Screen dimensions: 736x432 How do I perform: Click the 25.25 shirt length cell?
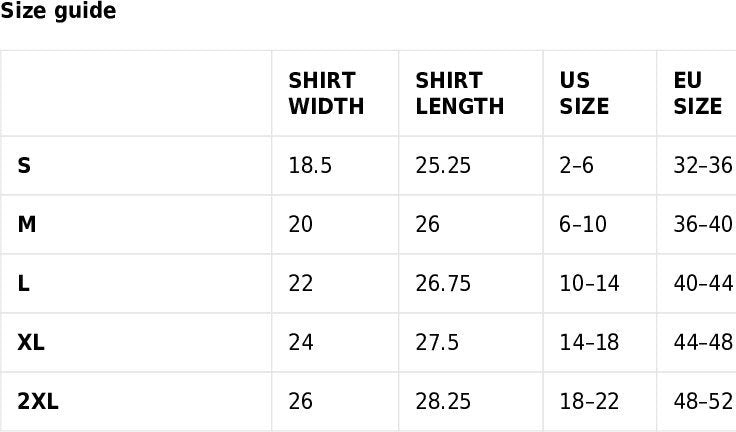(443, 165)
